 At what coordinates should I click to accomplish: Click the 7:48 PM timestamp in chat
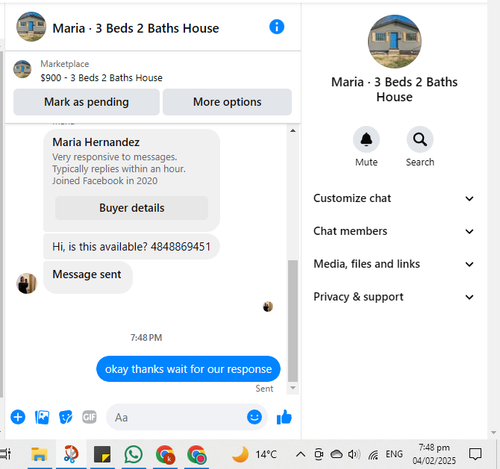tap(146, 338)
